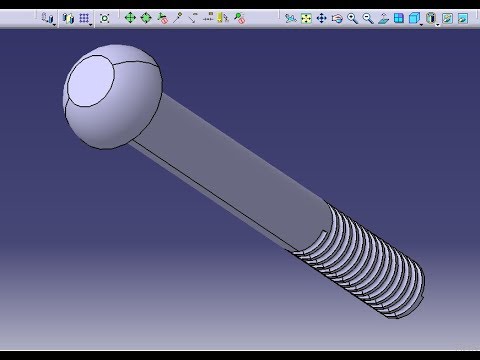Click the Isometric View cube icon
This screenshot has height=360, width=480.
pos(414,18)
